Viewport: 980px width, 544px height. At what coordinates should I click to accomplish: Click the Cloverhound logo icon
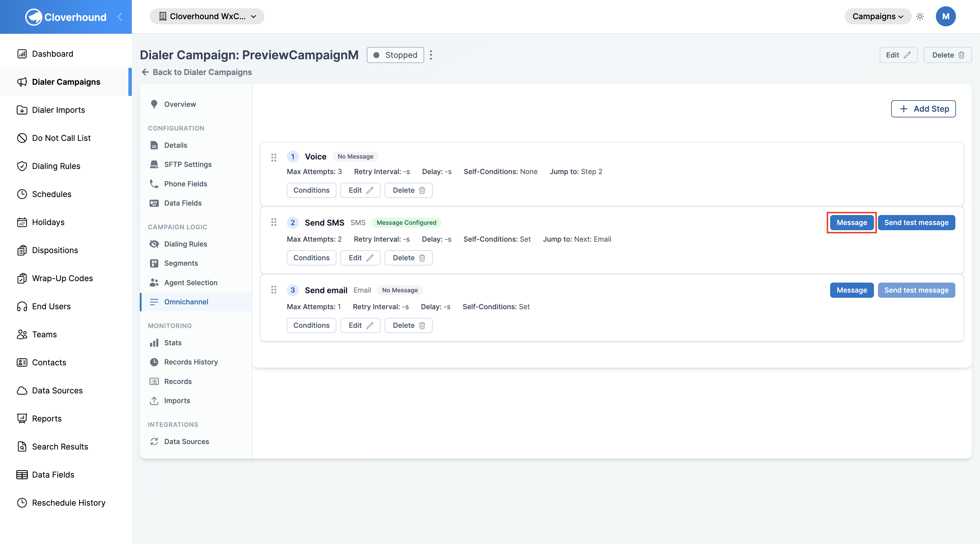point(34,17)
